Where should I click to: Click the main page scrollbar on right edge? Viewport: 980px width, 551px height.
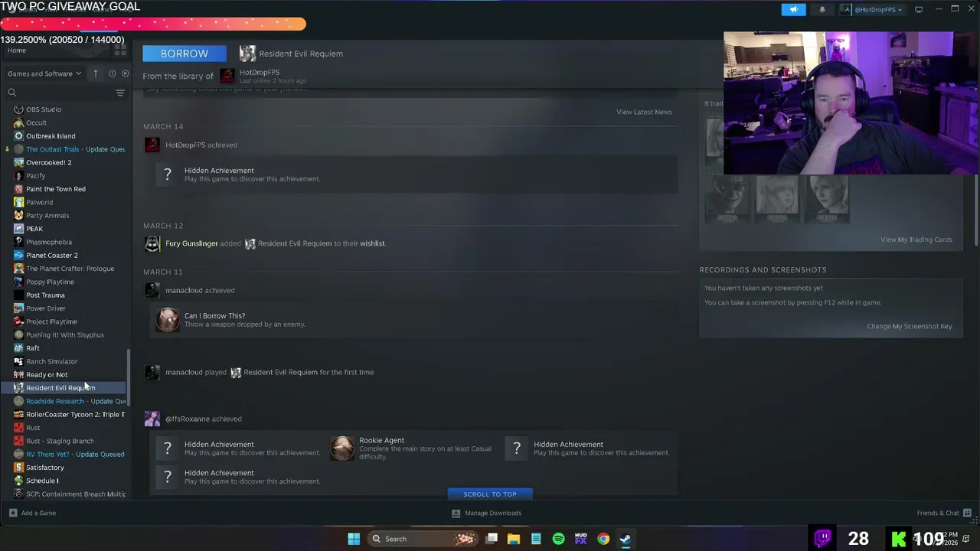(x=975, y=210)
